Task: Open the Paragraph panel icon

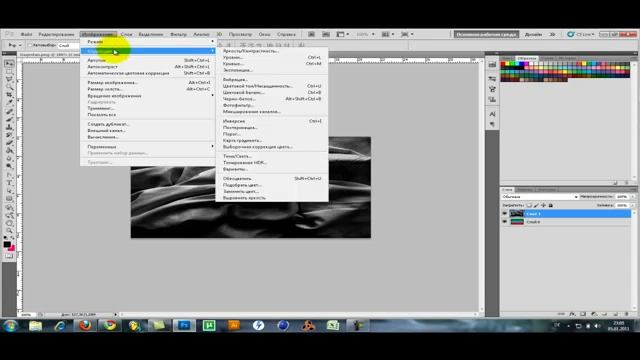Action: (492, 124)
